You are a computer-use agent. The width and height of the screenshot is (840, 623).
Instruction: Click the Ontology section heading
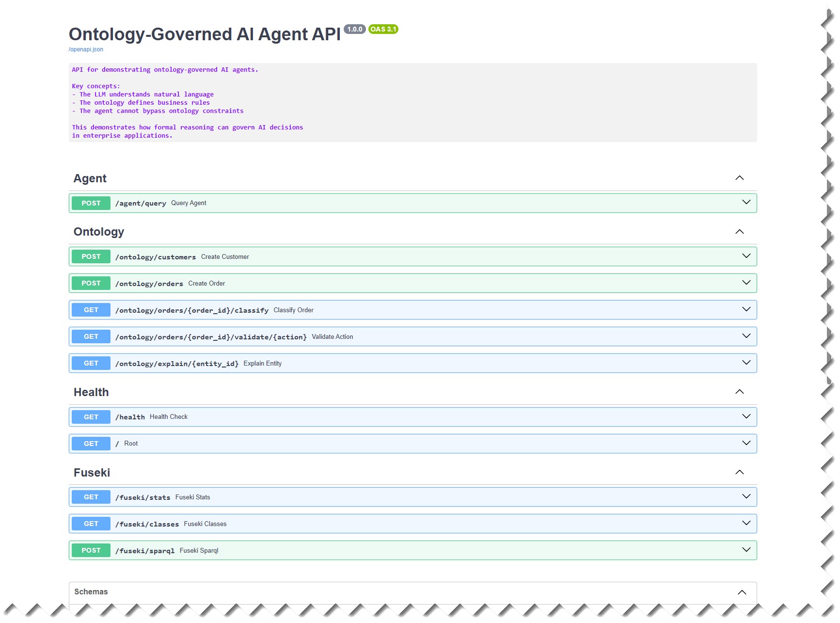click(x=99, y=232)
